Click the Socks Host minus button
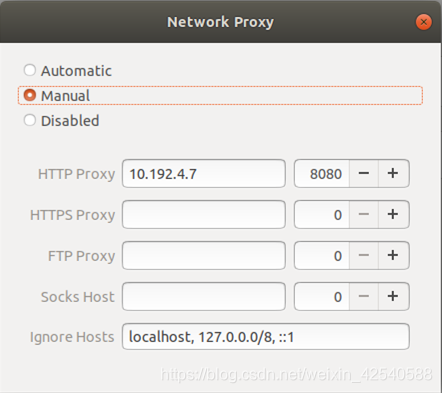The width and height of the screenshot is (442, 393). coord(364,297)
